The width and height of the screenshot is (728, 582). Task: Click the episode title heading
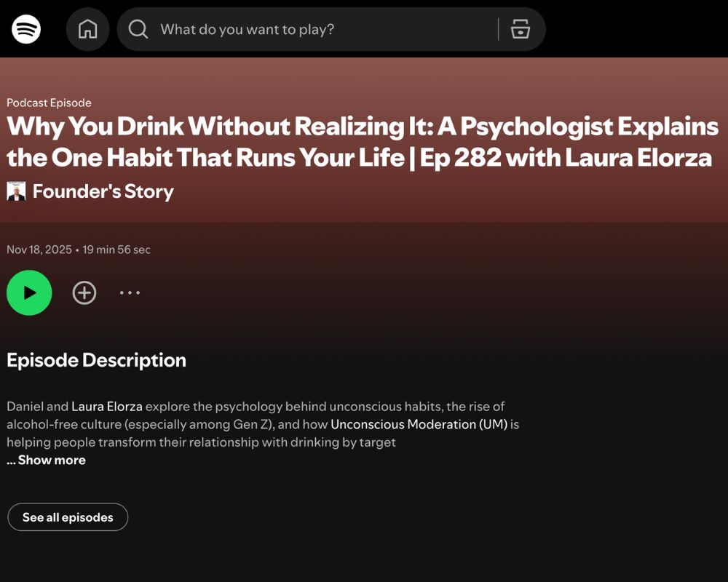[x=362, y=142]
